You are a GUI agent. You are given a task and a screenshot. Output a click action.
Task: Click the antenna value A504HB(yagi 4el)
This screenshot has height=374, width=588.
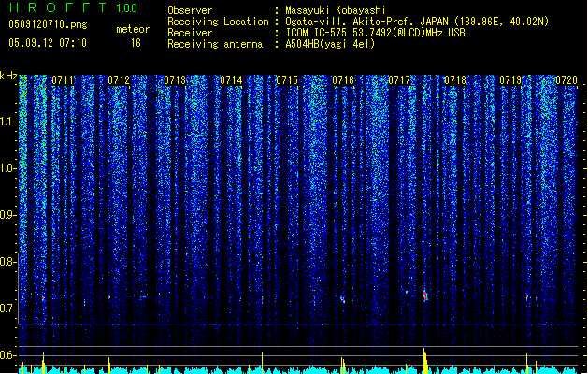(330, 44)
